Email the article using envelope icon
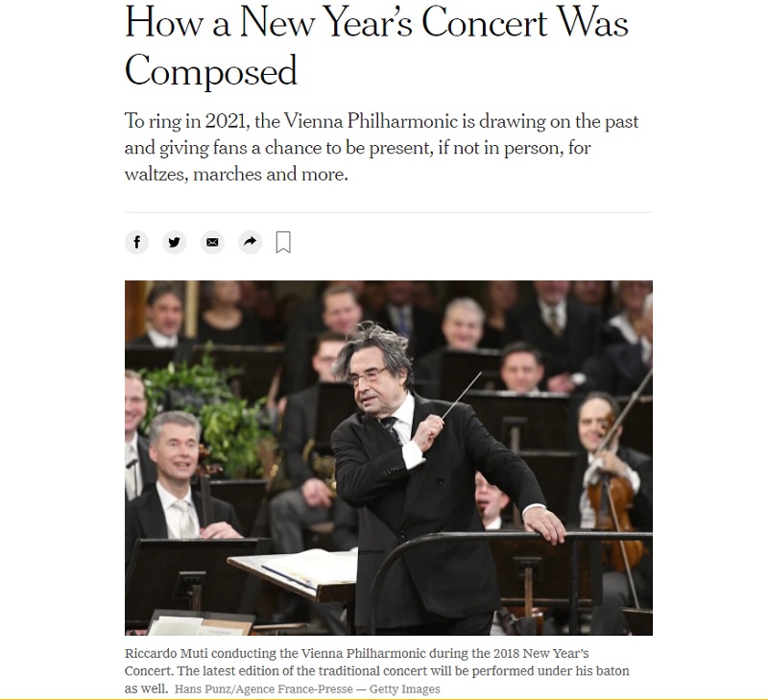 [x=212, y=242]
